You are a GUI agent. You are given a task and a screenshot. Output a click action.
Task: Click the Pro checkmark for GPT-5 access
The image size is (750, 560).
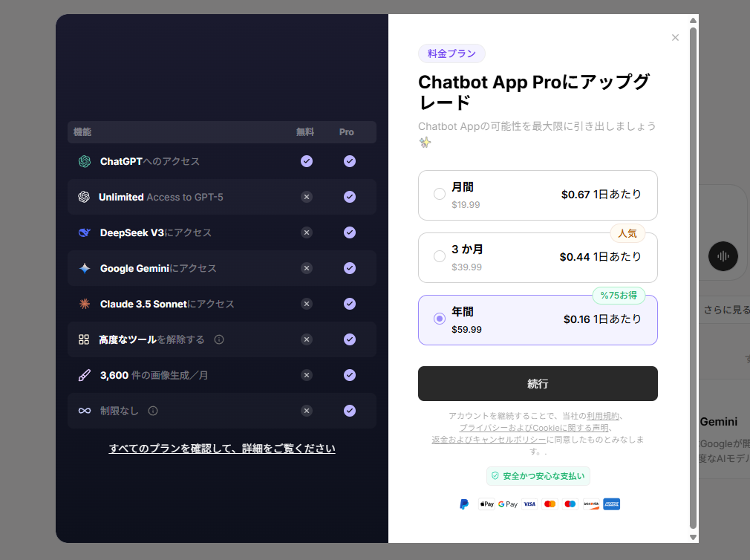[x=350, y=197]
